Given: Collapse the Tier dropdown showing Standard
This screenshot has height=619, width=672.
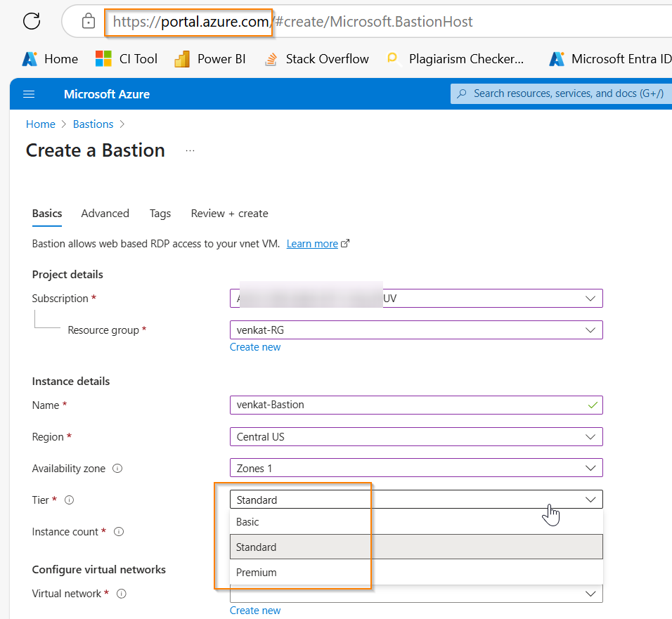Looking at the screenshot, I should click(416, 500).
